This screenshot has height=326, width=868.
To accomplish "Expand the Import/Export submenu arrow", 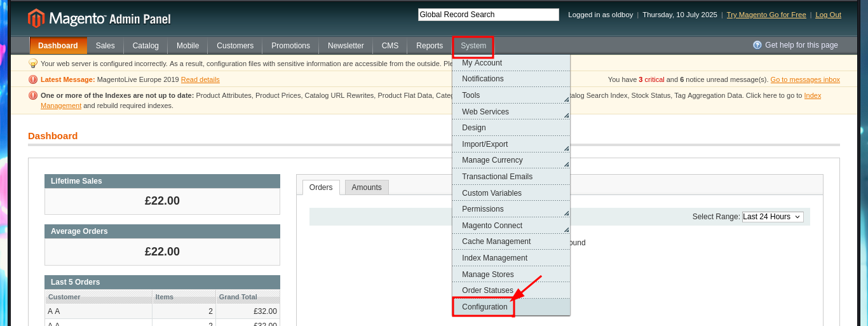I will click(566, 148).
